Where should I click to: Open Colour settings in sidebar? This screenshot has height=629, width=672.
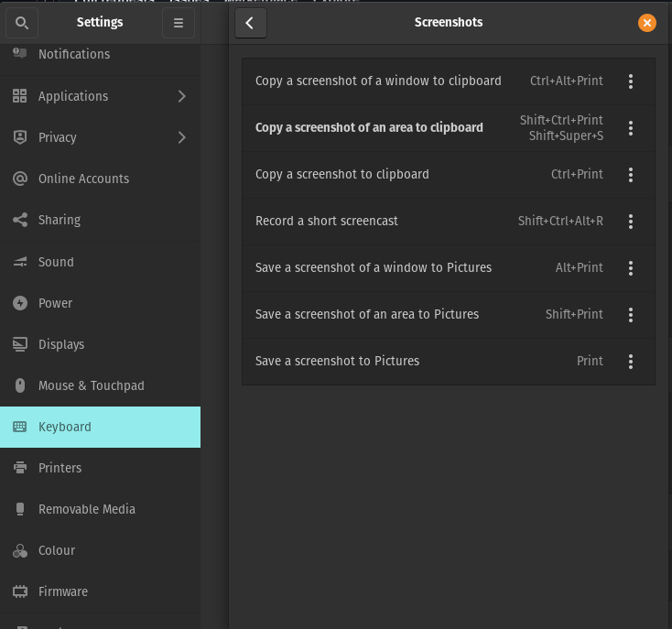pos(100,550)
